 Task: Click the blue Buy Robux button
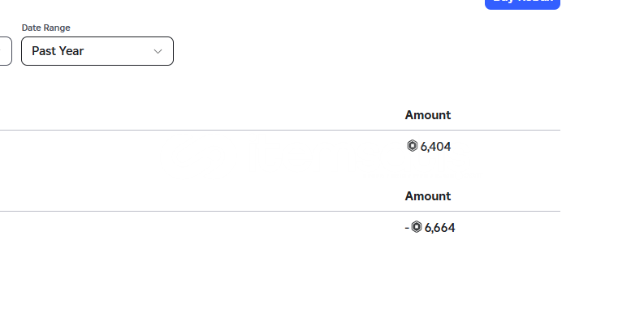tap(522, 3)
